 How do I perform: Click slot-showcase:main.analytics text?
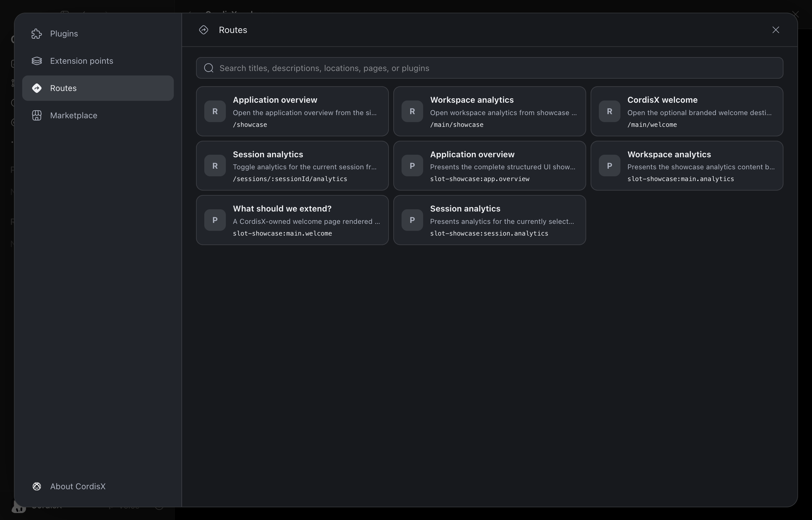click(x=681, y=179)
